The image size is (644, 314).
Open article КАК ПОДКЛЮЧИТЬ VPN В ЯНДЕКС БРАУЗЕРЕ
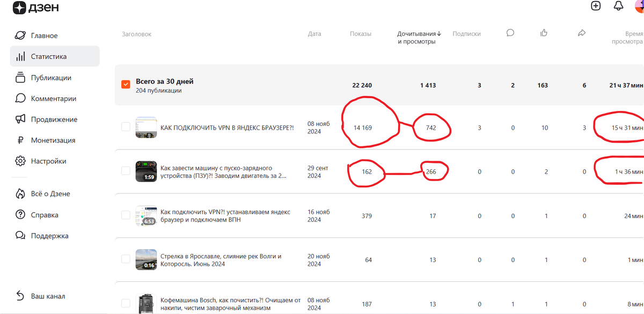pyautogui.click(x=227, y=128)
